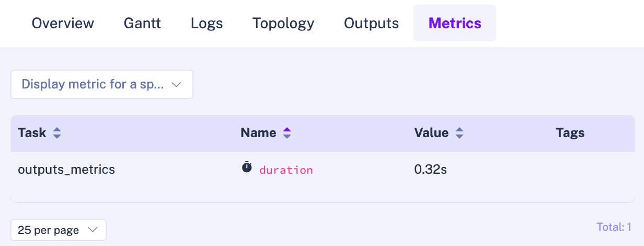Image resolution: width=644 pixels, height=246 pixels.
Task: Click the 0.32s value cell
Action: click(x=431, y=170)
